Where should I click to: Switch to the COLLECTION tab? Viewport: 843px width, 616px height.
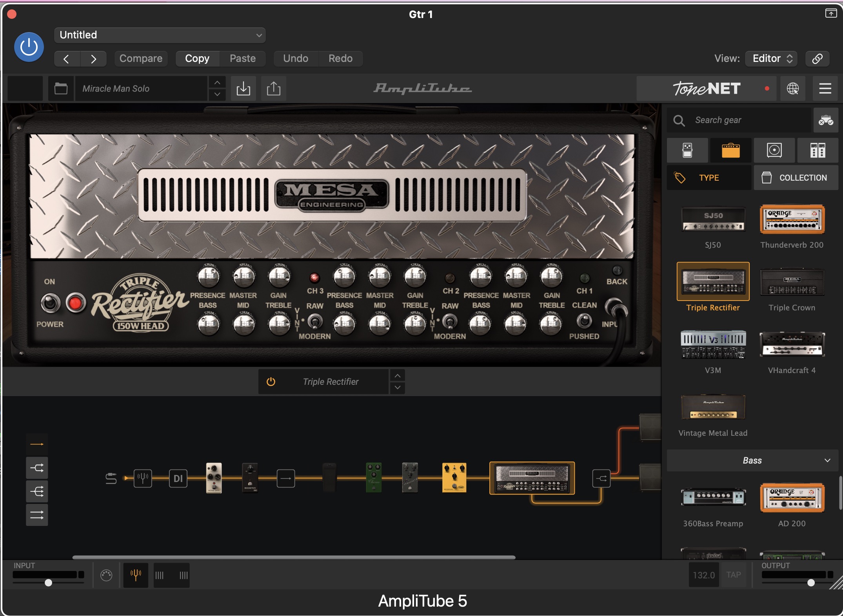coord(796,178)
